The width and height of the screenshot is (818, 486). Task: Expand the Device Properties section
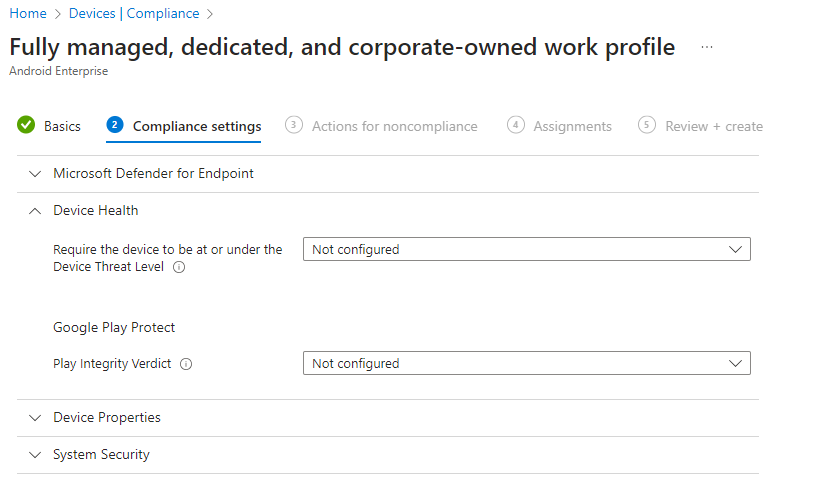pos(388,418)
